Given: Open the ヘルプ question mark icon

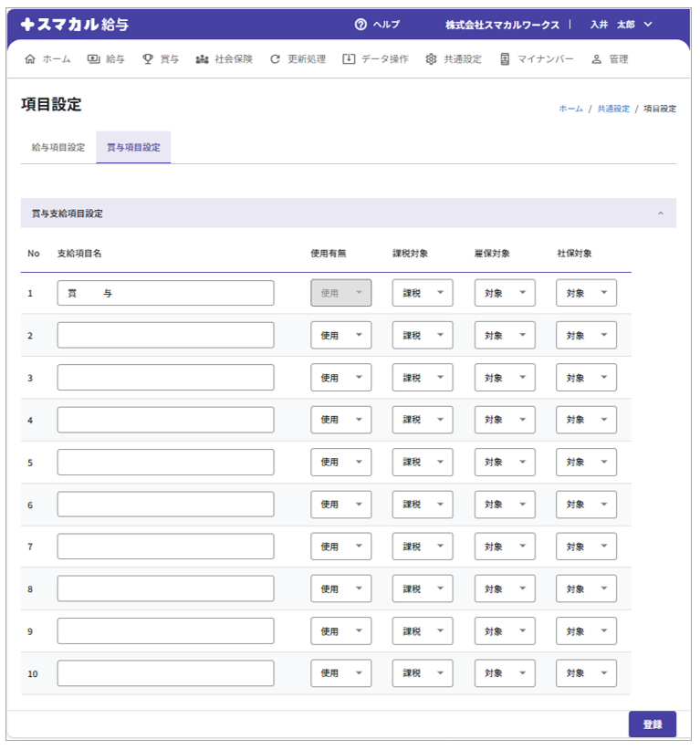Looking at the screenshot, I should pyautogui.click(x=360, y=25).
